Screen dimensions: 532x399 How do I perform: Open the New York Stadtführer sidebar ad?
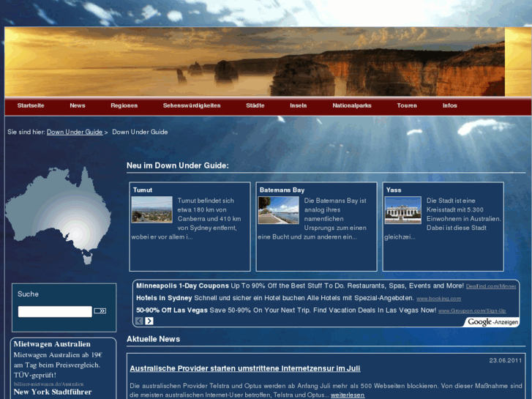click(53, 392)
